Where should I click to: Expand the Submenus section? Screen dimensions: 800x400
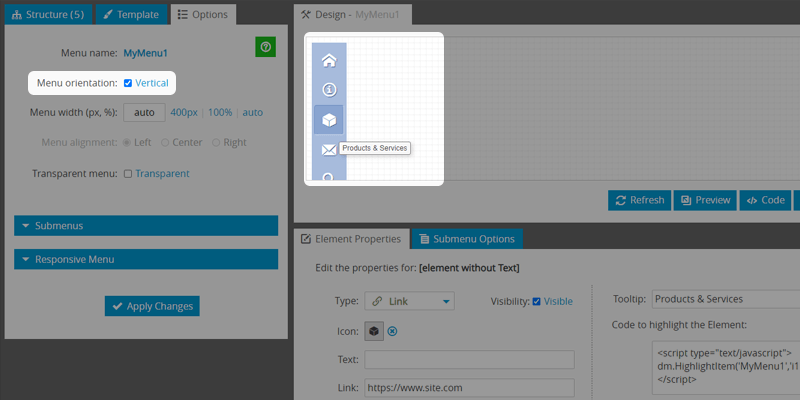[146, 226]
